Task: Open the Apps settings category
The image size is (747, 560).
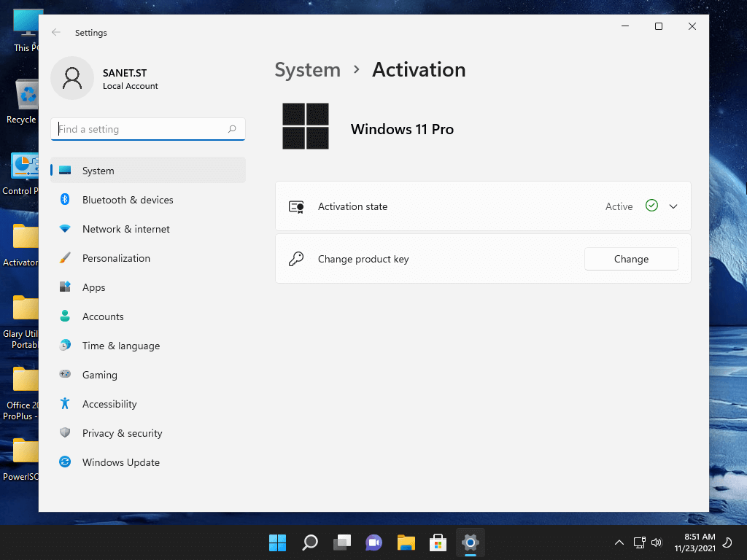Action: [x=94, y=287]
